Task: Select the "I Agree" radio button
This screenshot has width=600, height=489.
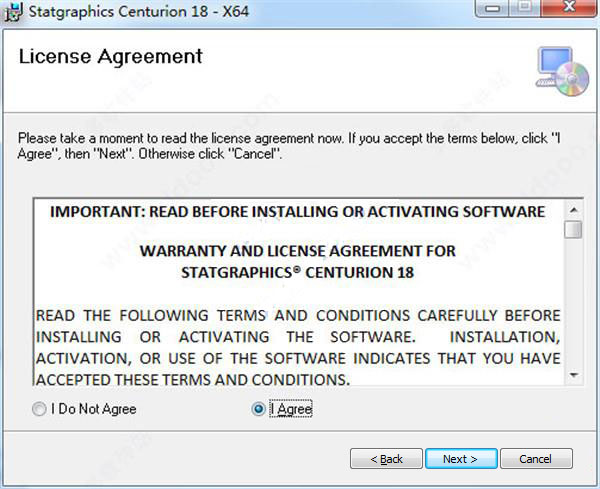Action: click(259, 409)
